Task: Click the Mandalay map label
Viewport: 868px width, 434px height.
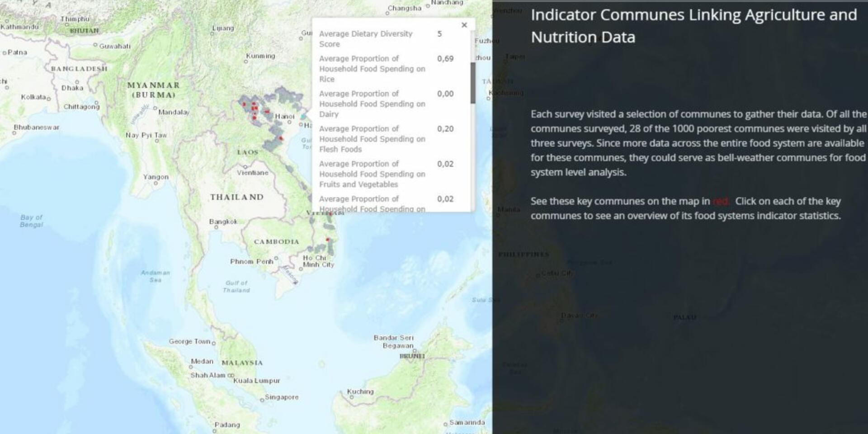Action: click(174, 112)
